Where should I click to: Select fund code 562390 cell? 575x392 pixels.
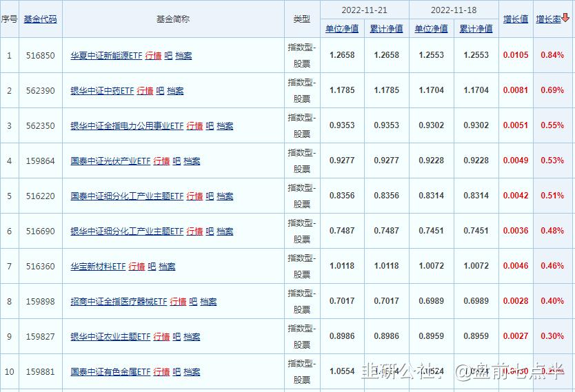(x=41, y=91)
